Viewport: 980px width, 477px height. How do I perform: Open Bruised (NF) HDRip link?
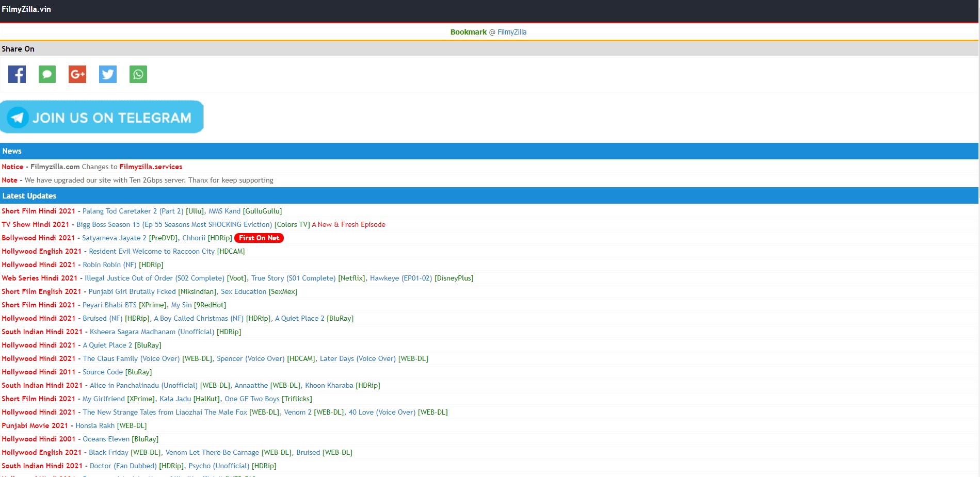click(x=103, y=318)
